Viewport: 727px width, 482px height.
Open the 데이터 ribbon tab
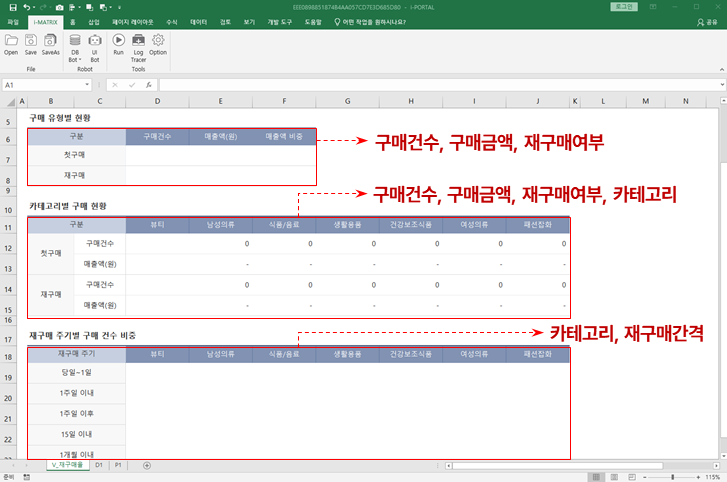pos(198,22)
